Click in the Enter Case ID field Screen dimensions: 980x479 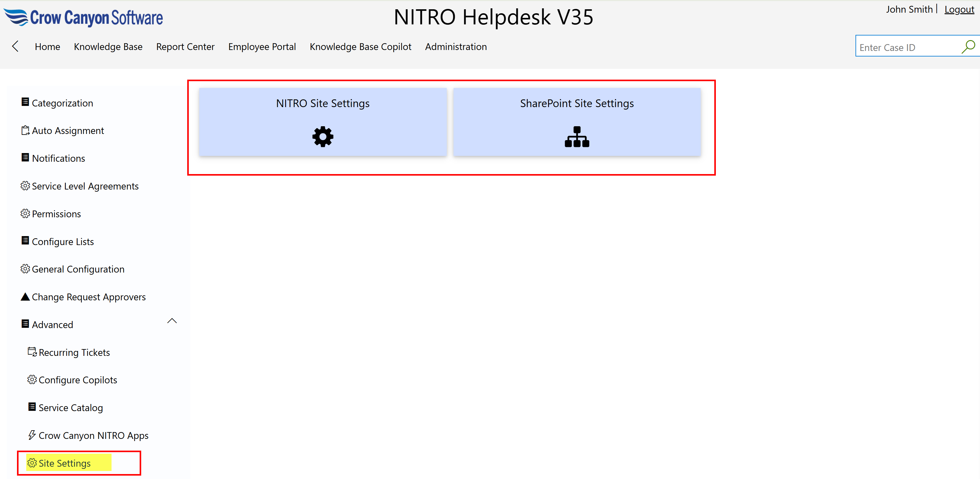906,48
